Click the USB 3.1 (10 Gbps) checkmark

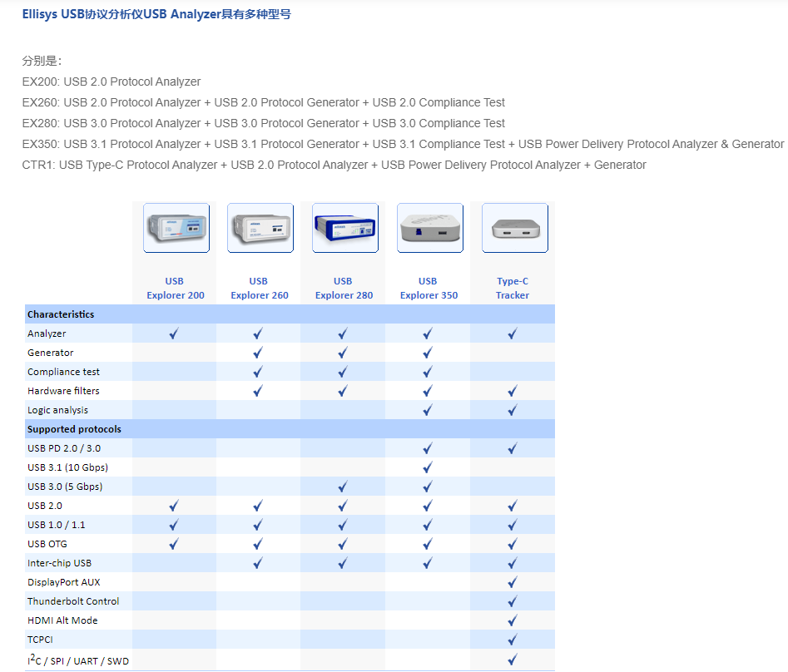(428, 467)
